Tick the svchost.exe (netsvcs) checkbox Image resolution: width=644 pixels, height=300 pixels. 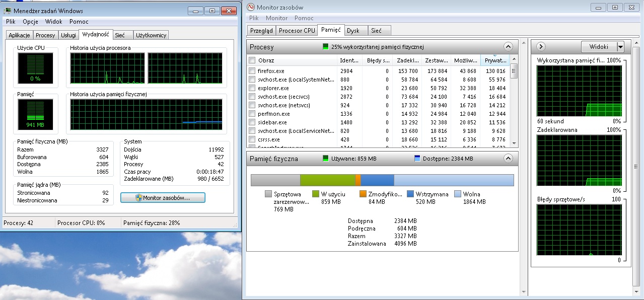[252, 105]
